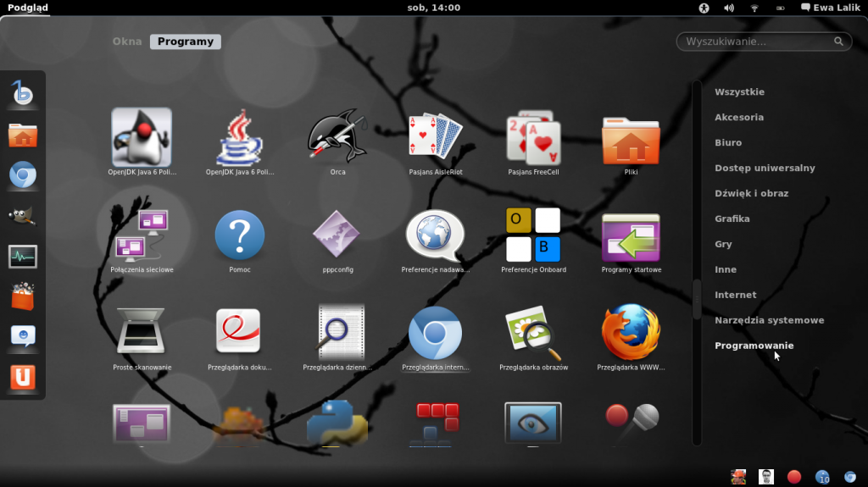
Task: Open the Pomoc help application
Action: 240,235
